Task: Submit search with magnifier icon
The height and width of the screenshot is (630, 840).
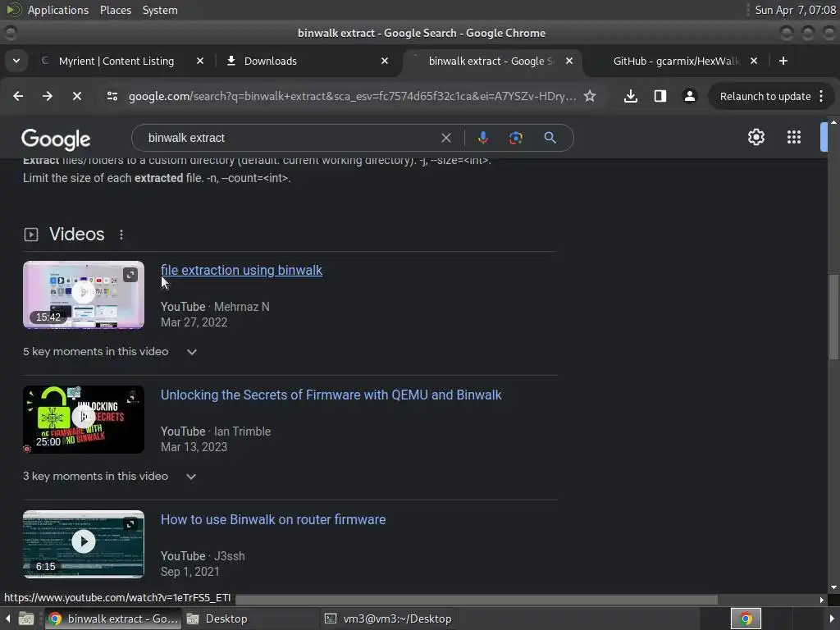Action: 550,138
